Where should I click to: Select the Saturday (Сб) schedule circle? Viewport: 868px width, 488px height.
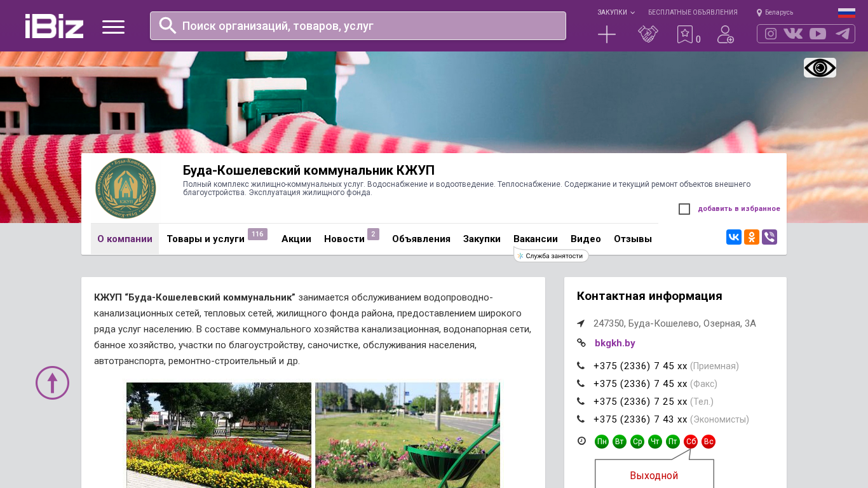[691, 442]
